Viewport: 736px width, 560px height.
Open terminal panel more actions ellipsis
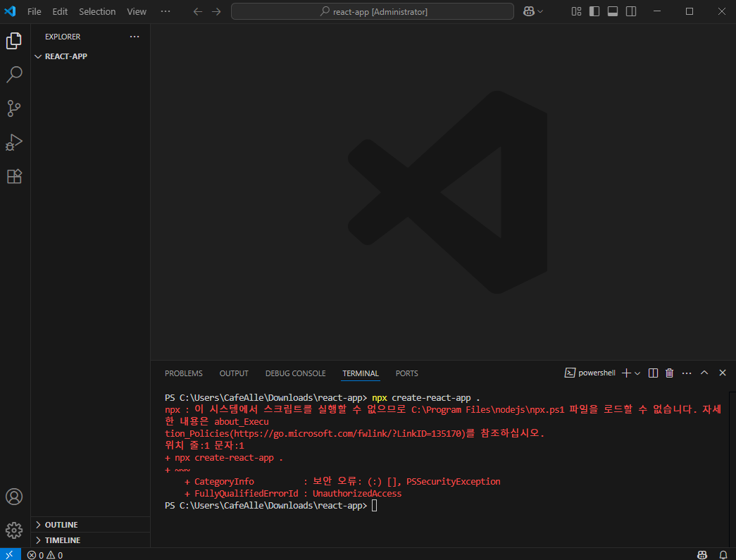[687, 373]
